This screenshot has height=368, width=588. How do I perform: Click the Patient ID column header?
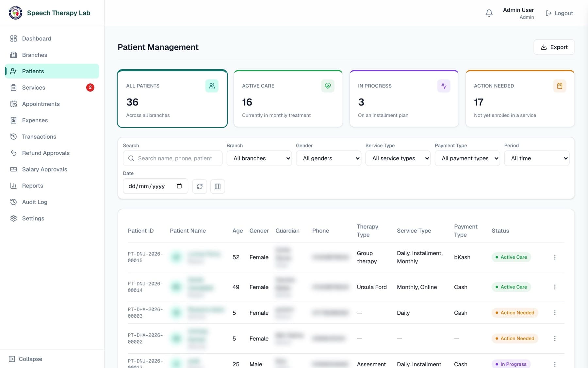point(141,231)
